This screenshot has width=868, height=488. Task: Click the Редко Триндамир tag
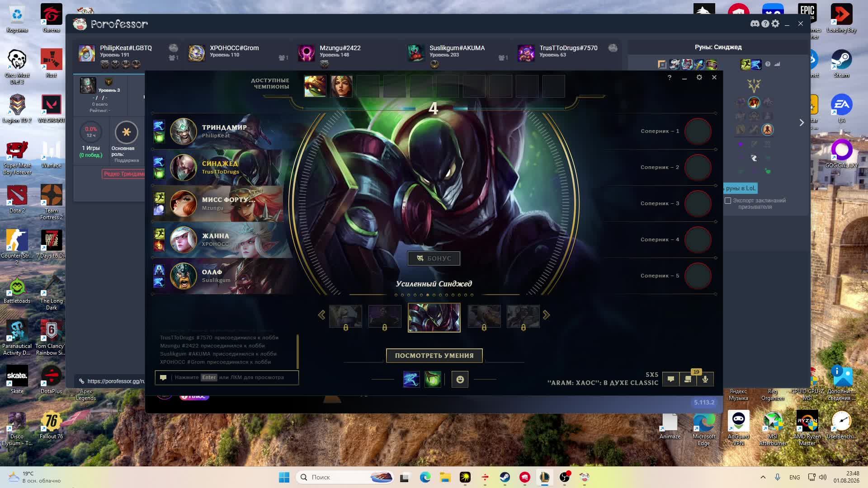(x=124, y=174)
